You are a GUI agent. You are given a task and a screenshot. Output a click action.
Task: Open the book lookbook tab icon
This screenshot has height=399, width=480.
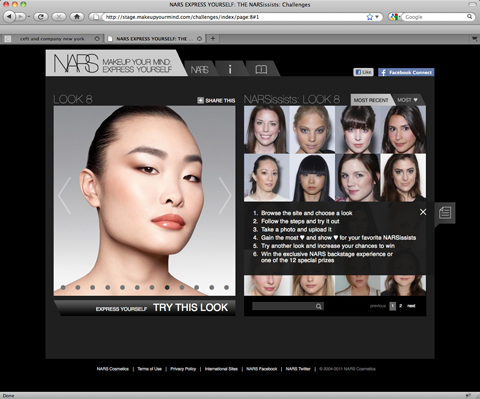(x=261, y=69)
